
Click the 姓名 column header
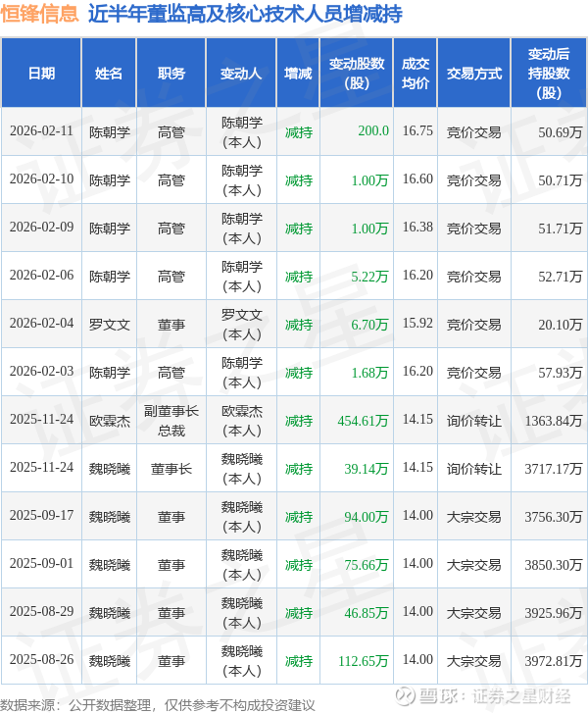(x=109, y=74)
